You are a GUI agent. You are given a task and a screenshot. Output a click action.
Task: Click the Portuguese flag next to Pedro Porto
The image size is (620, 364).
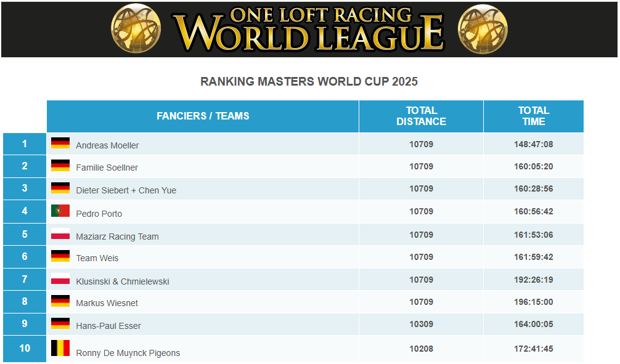(60, 211)
